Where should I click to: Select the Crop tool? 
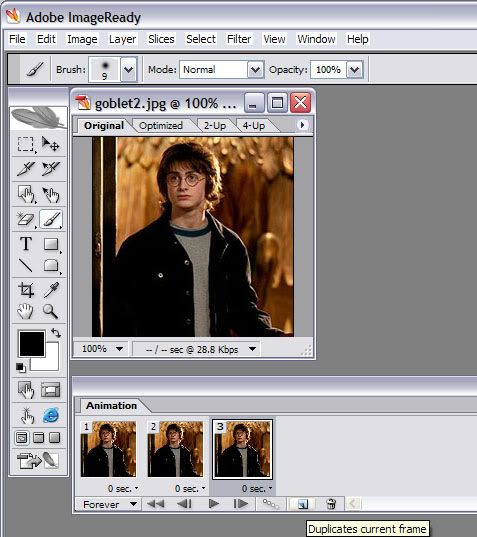[x=26, y=290]
